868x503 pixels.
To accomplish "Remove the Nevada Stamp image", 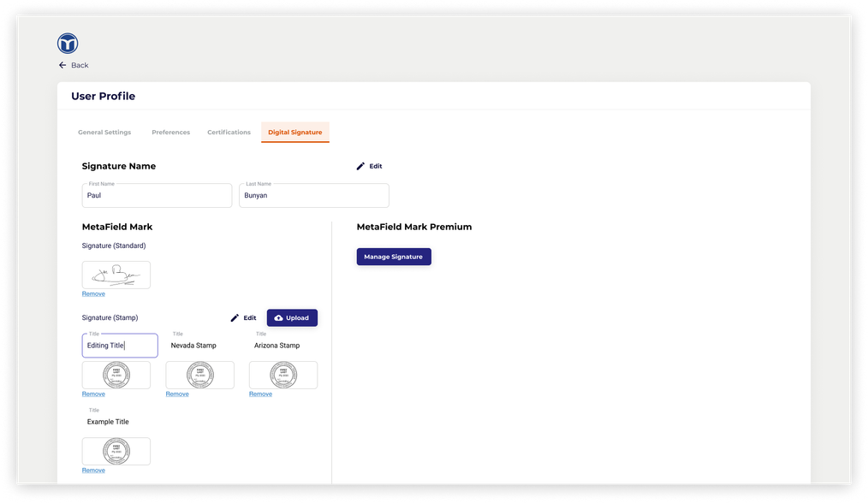I will point(177,394).
